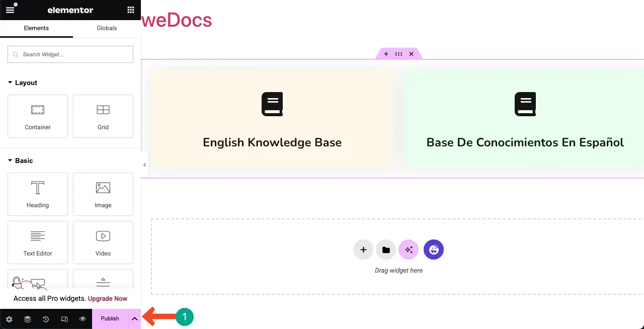
Task: Switch to the Elements tab
Action: [36, 28]
